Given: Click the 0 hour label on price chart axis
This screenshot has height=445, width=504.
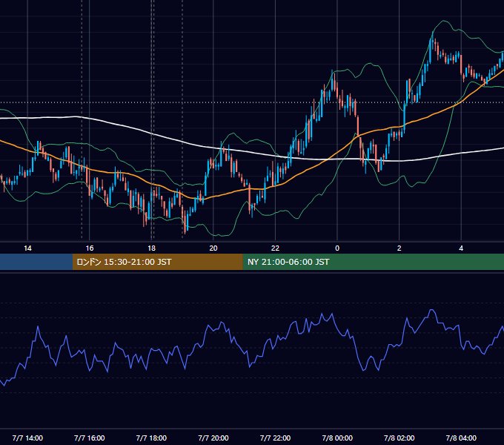Looking at the screenshot, I should coord(337,248).
